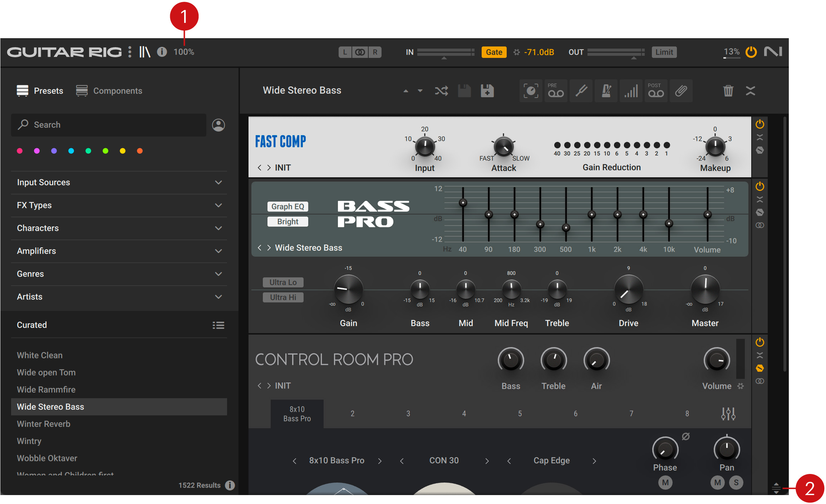
Task: Enable the Ultra Lo switch
Action: click(283, 282)
